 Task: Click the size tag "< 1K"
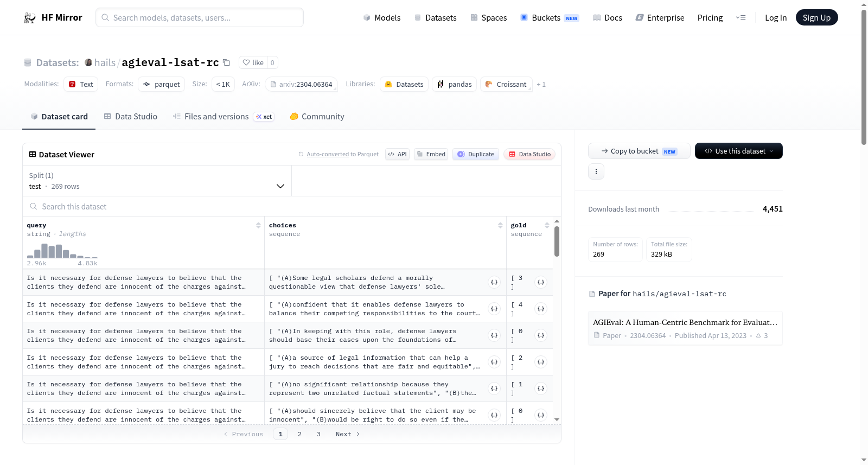(223, 84)
